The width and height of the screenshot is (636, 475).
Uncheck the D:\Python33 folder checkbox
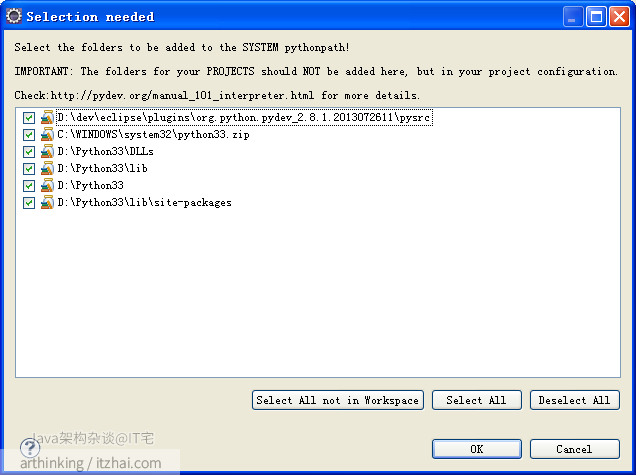[x=29, y=185]
